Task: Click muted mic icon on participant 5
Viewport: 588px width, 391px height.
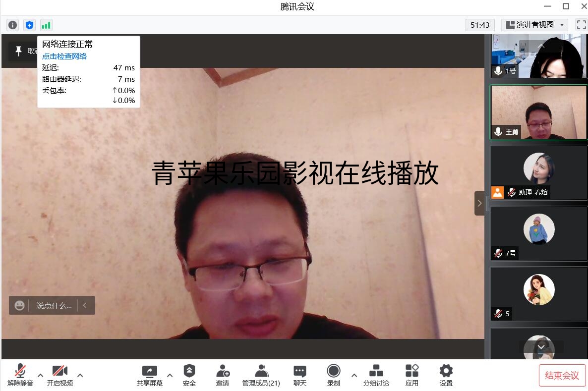Action: (498, 314)
